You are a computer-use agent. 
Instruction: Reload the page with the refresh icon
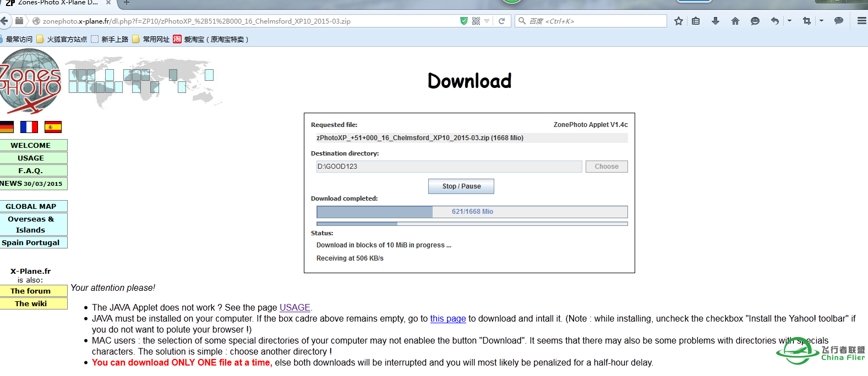(x=501, y=21)
